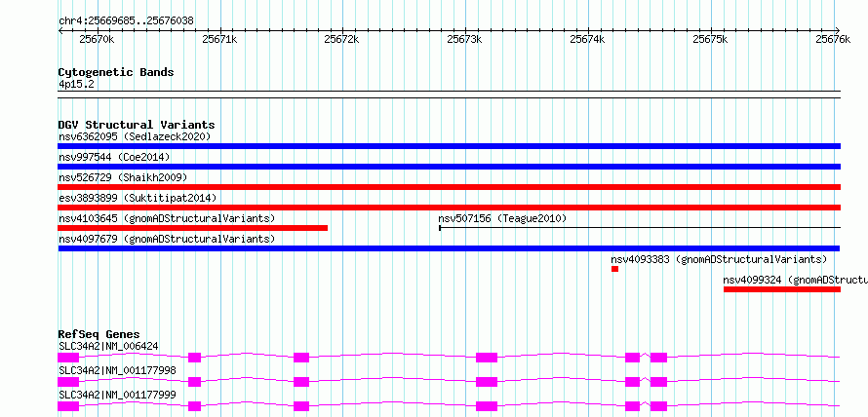Select the 25673k ruler position label

(464, 39)
